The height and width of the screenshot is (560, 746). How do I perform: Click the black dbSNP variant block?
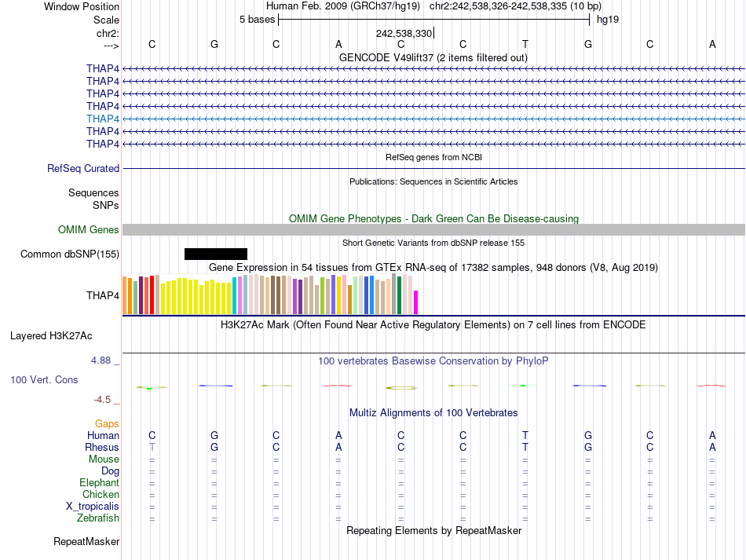pyautogui.click(x=216, y=254)
